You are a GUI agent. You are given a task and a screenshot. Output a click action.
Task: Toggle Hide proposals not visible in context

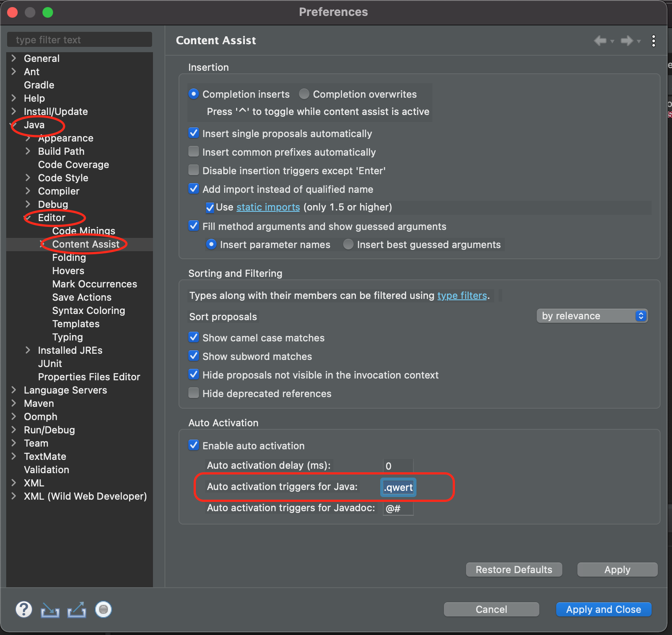[x=194, y=375]
